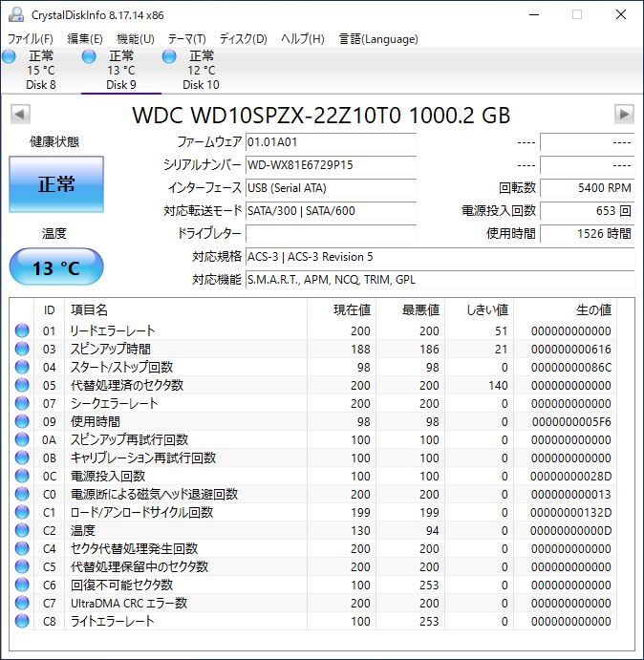Select raw value 0000000005F6
Image resolution: width=644 pixels, height=660 pixels.
coord(571,422)
